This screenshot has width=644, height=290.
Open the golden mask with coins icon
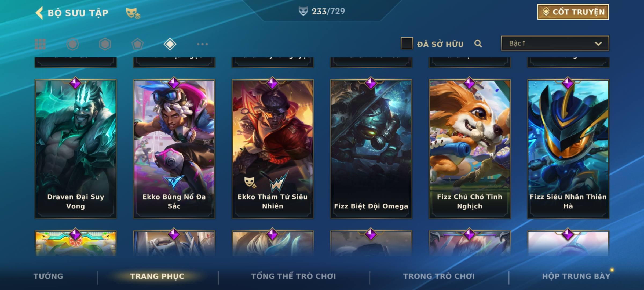(133, 13)
